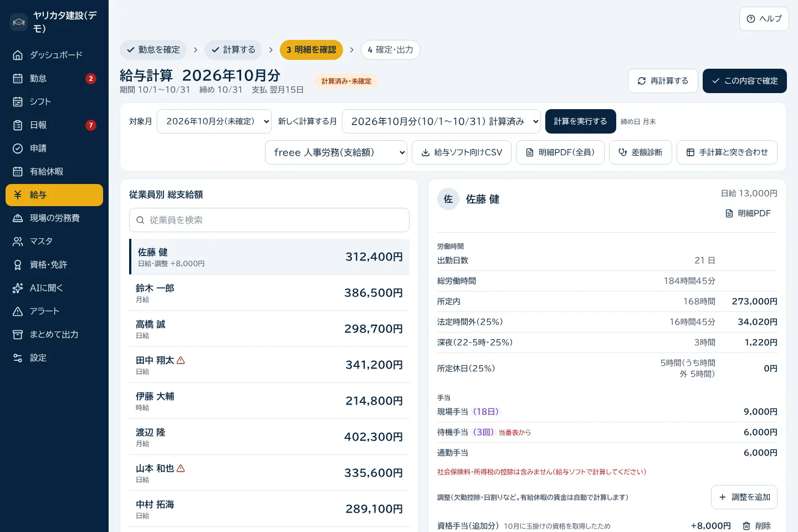
Task: Return to the 計算する step
Action: [x=233, y=50]
